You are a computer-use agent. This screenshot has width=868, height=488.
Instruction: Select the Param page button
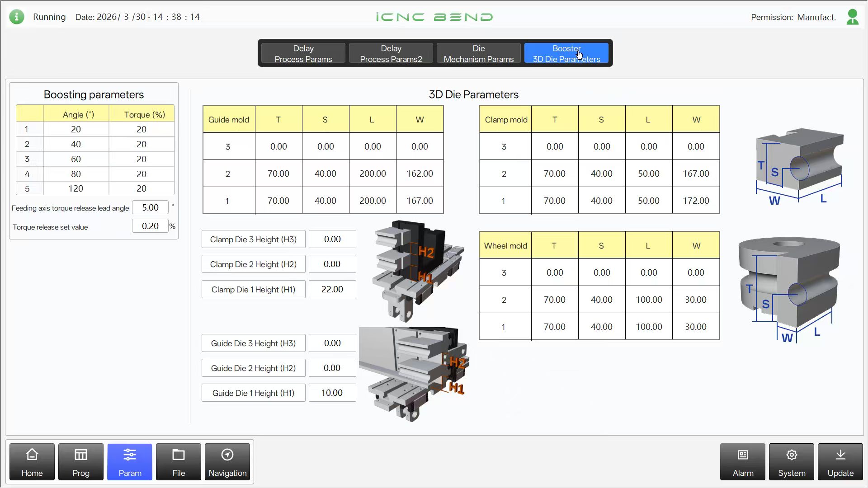coord(130,461)
